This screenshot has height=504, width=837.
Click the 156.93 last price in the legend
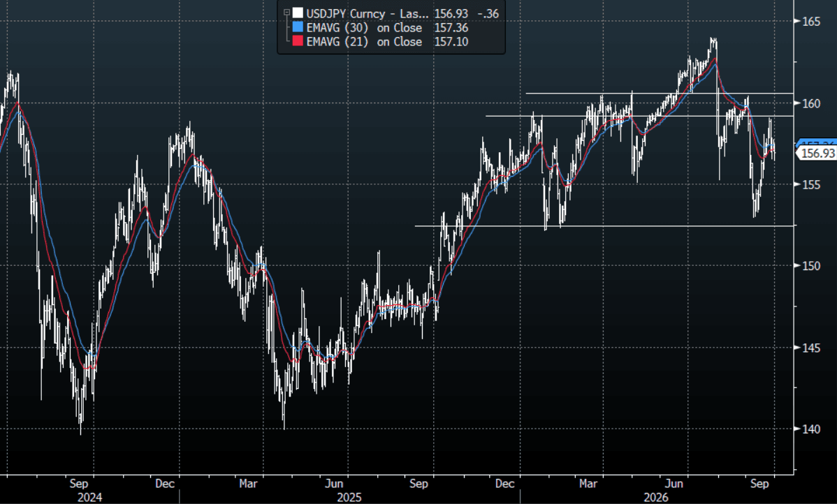[x=451, y=13]
